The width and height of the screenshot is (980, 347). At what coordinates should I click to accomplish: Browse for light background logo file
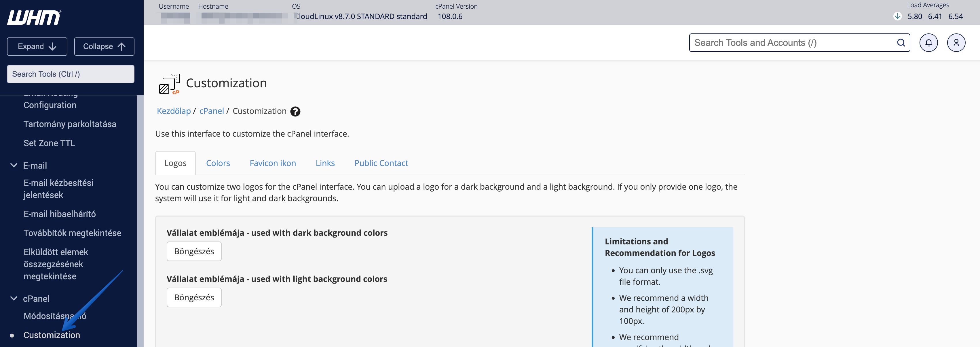click(194, 297)
